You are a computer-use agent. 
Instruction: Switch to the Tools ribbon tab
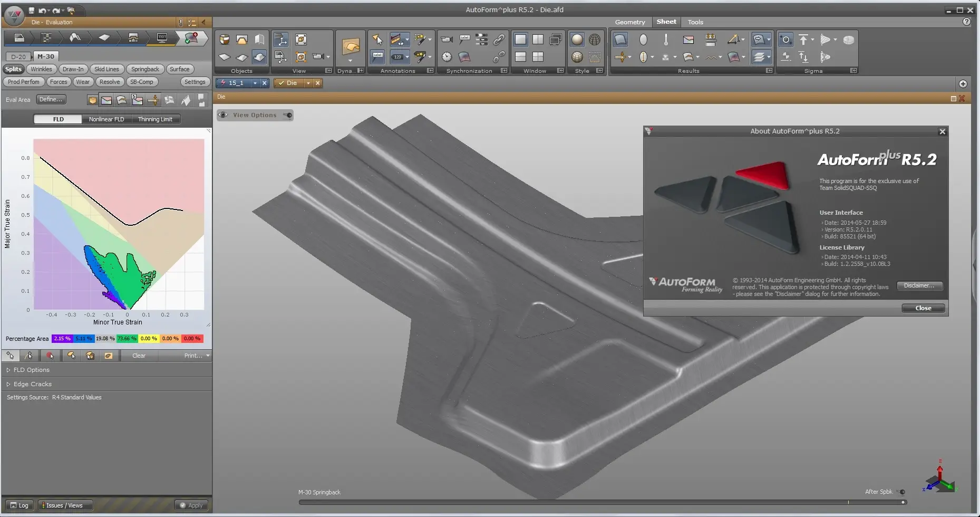pyautogui.click(x=695, y=22)
